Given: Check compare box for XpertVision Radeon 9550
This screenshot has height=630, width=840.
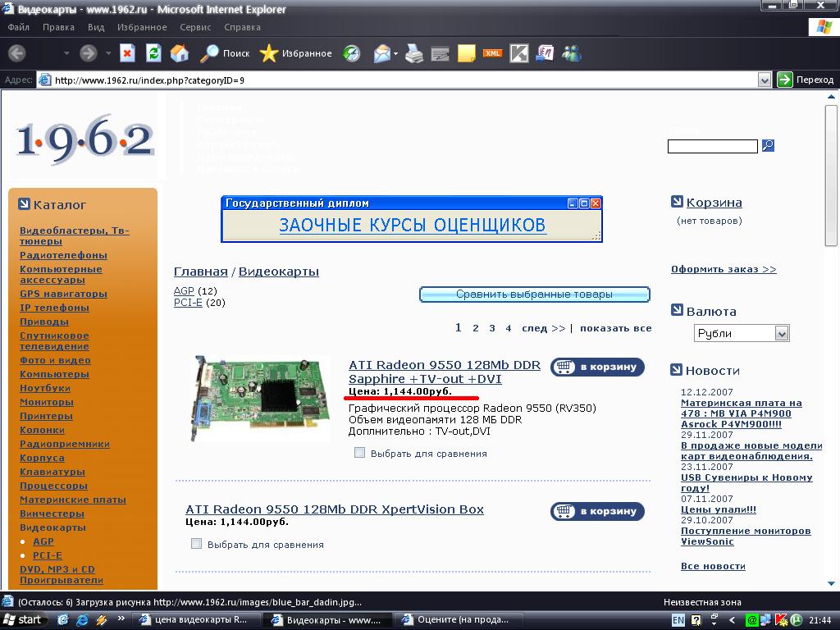Looking at the screenshot, I should [196, 544].
